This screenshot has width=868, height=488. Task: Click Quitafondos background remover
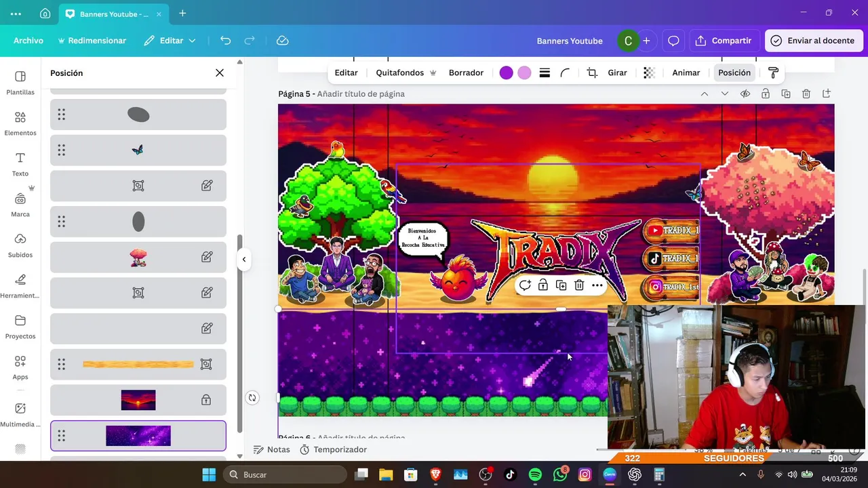click(406, 73)
